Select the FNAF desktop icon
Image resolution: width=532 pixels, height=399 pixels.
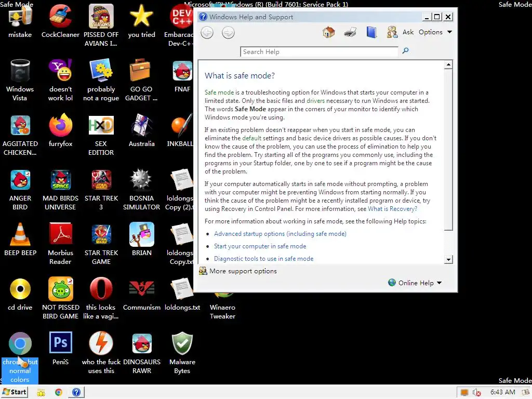[x=182, y=76]
